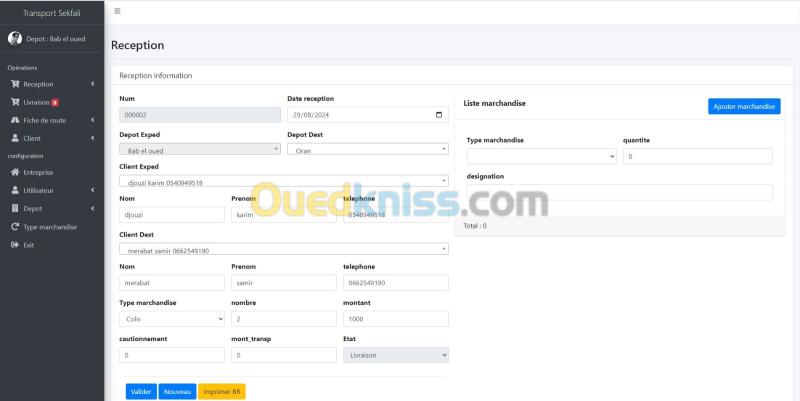The height and width of the screenshot is (401, 800).
Task: Expand the Depot sidebar submenu chevron
Action: click(x=93, y=208)
